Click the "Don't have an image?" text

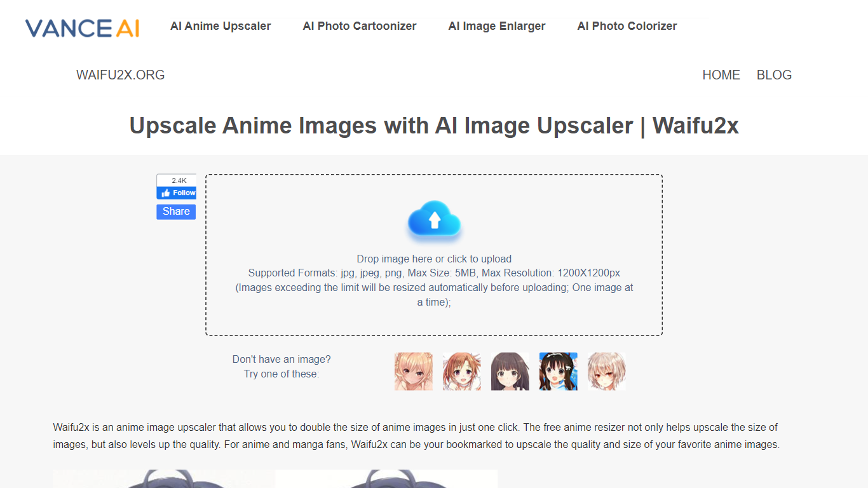click(x=281, y=359)
